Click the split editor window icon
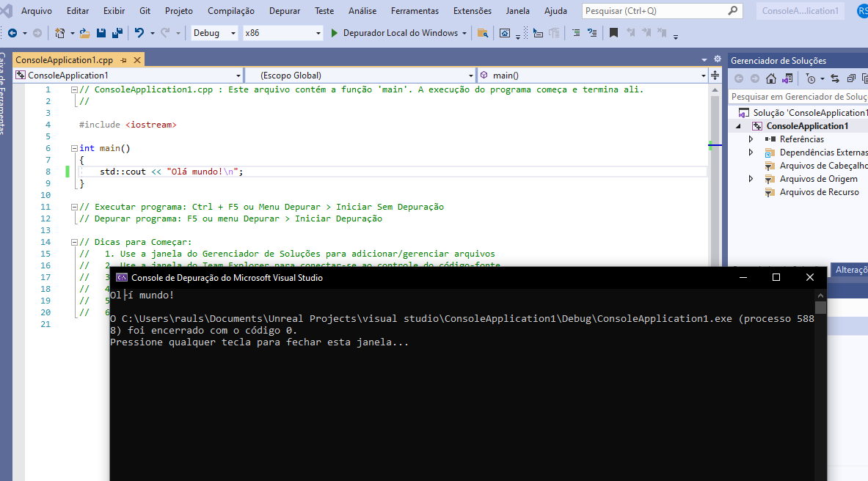The height and width of the screenshot is (481, 868). click(x=715, y=76)
